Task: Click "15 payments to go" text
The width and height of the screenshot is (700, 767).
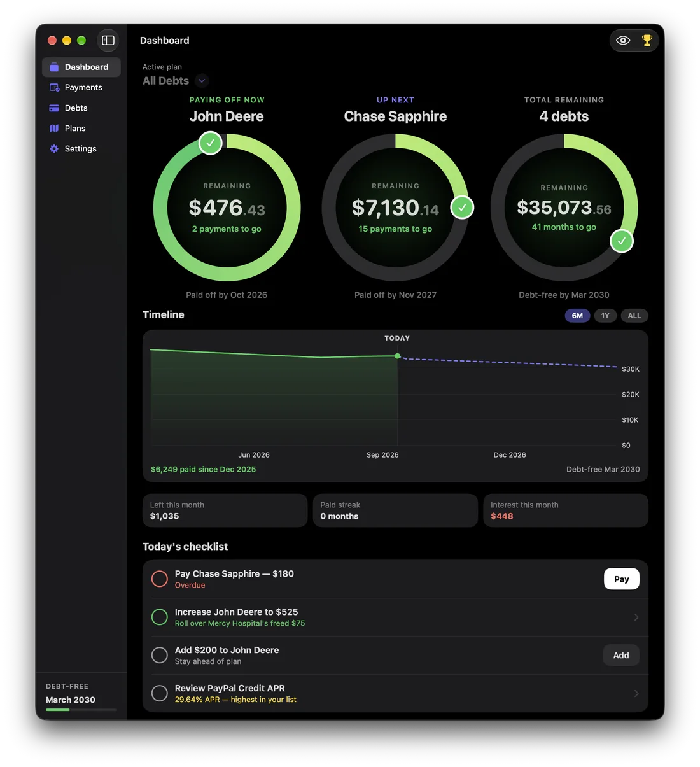Action: click(395, 229)
